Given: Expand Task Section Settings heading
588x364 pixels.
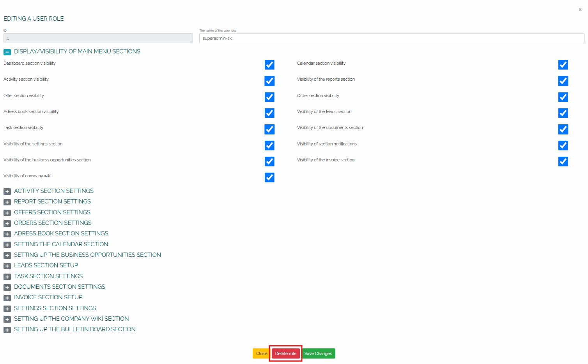Looking at the screenshot, I should coord(48,276).
